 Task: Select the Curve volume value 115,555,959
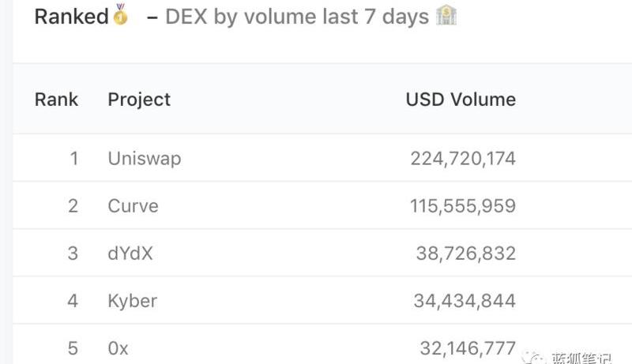[463, 206]
